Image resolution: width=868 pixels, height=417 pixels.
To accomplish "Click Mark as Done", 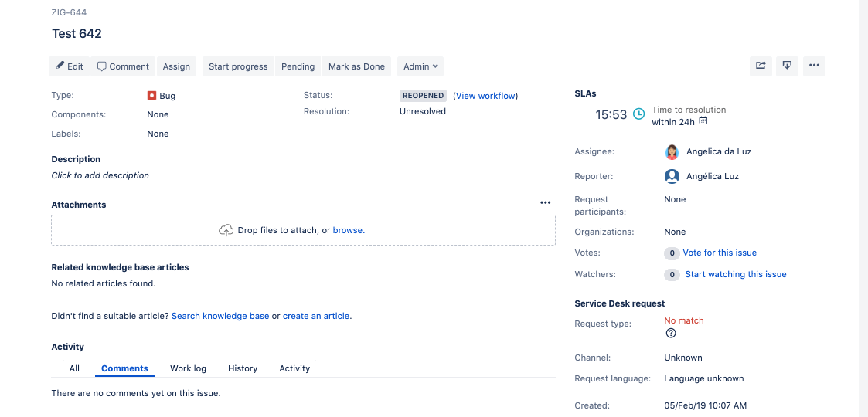I will coord(356,66).
